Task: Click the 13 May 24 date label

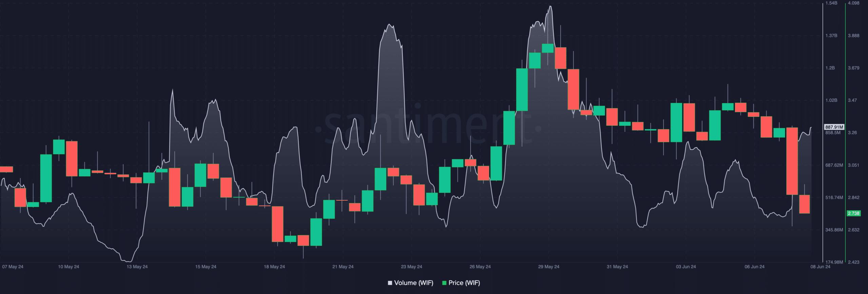Action: click(x=137, y=267)
